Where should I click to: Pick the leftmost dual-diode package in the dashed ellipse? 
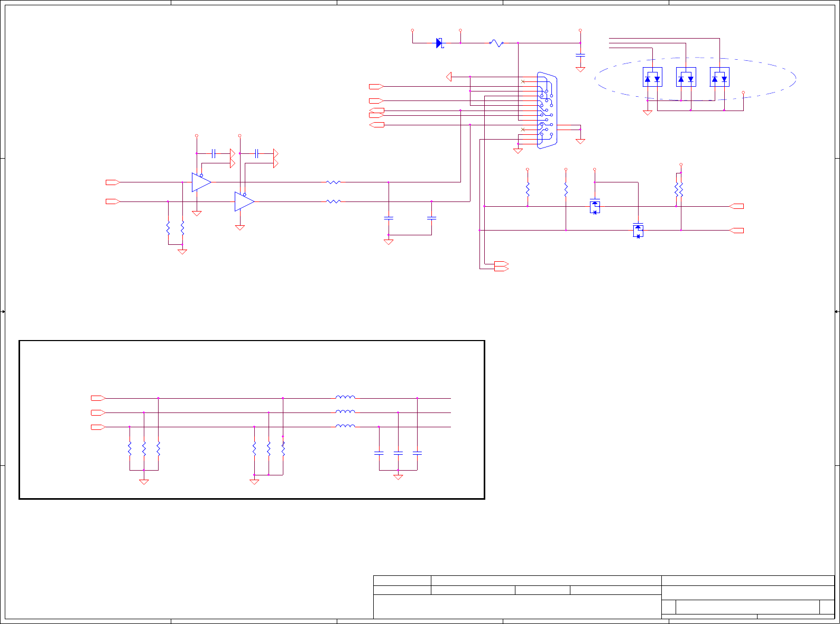[x=652, y=77]
